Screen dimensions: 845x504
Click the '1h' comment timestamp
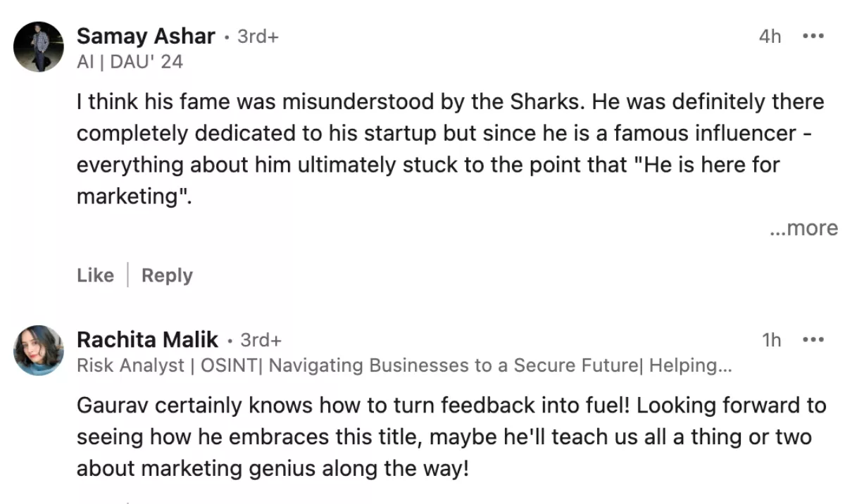(x=771, y=341)
